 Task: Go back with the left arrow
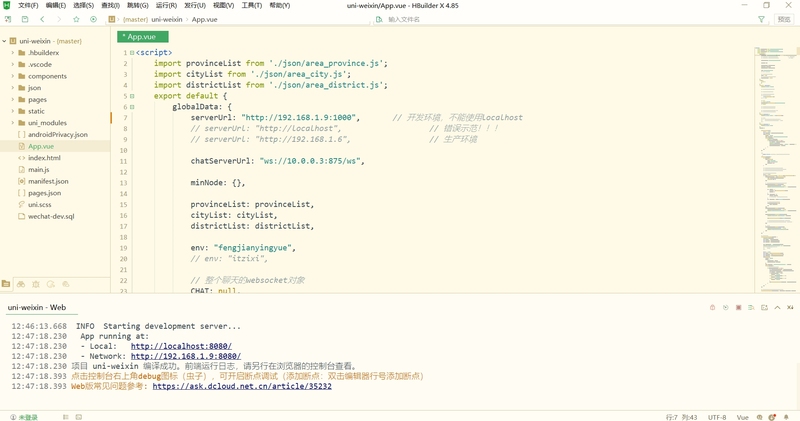[42, 19]
